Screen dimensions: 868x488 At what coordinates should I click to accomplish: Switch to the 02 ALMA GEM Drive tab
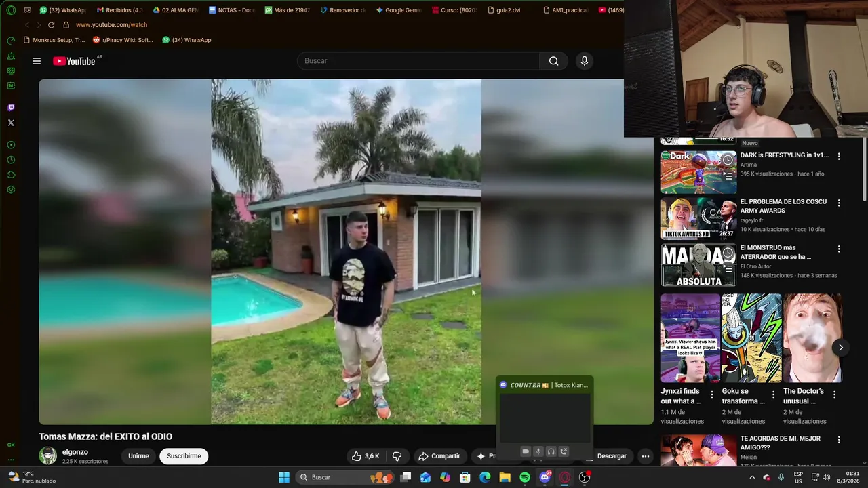tap(175, 10)
